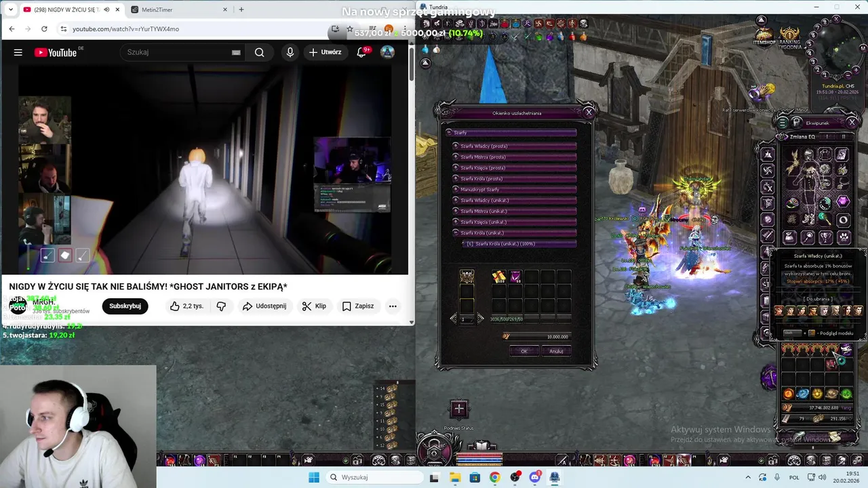Click the green orb in inventory bottom row
Viewport: 868px width, 488px height.
[x=846, y=394]
